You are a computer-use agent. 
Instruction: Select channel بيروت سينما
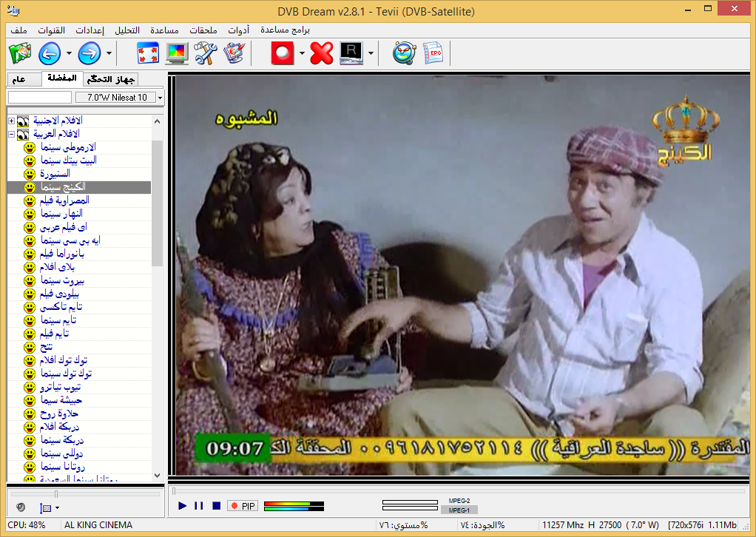pos(63,280)
